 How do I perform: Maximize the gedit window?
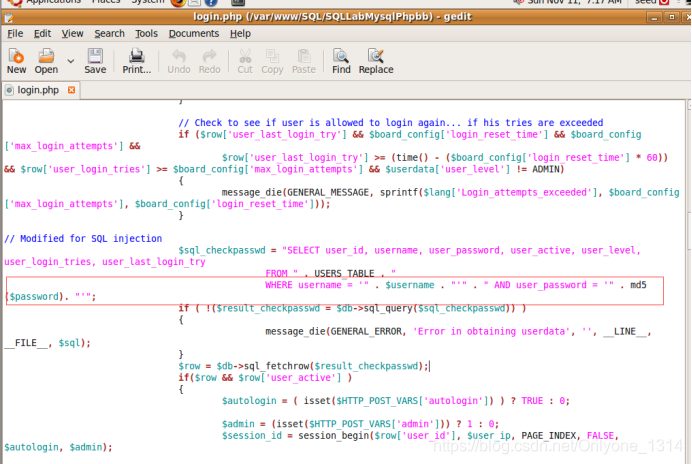pyautogui.click(x=672, y=18)
